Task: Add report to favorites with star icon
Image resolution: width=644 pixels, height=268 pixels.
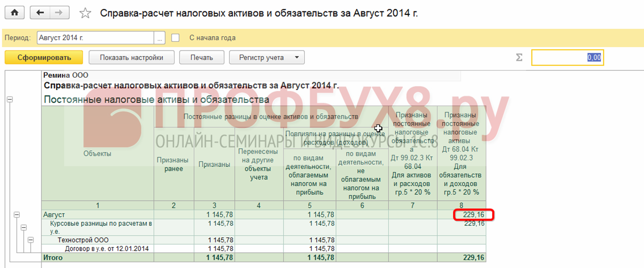Action: 86,13
